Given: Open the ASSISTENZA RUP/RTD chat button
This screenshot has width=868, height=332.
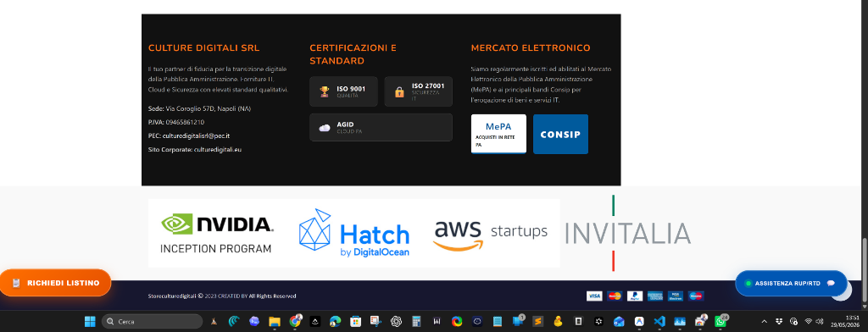Looking at the screenshot, I should pos(791,283).
